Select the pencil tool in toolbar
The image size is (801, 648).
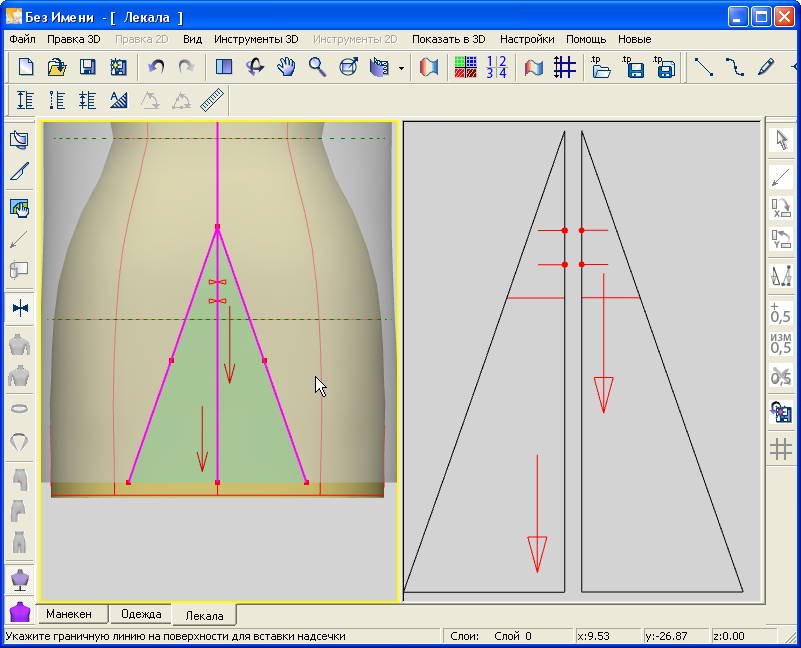click(766, 68)
